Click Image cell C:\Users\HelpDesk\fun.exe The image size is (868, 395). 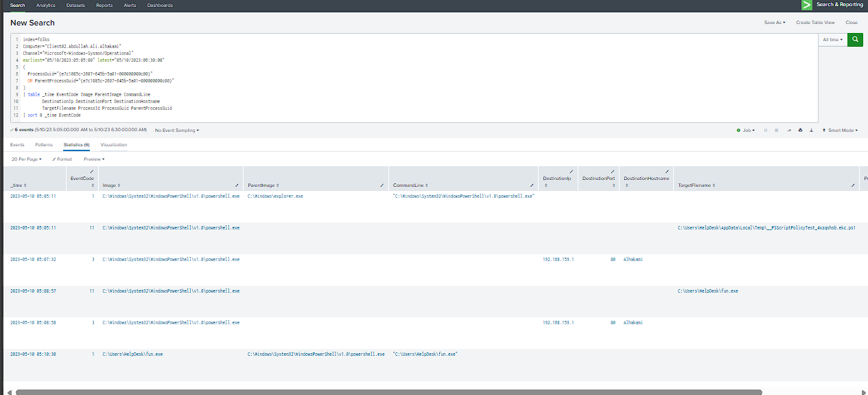point(132,354)
